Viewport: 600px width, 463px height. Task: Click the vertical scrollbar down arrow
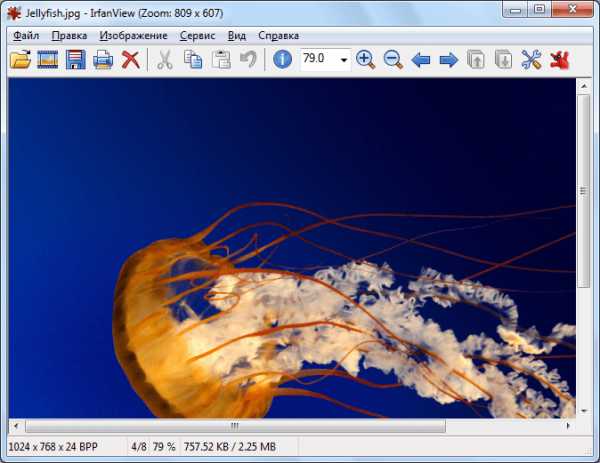coord(584,411)
